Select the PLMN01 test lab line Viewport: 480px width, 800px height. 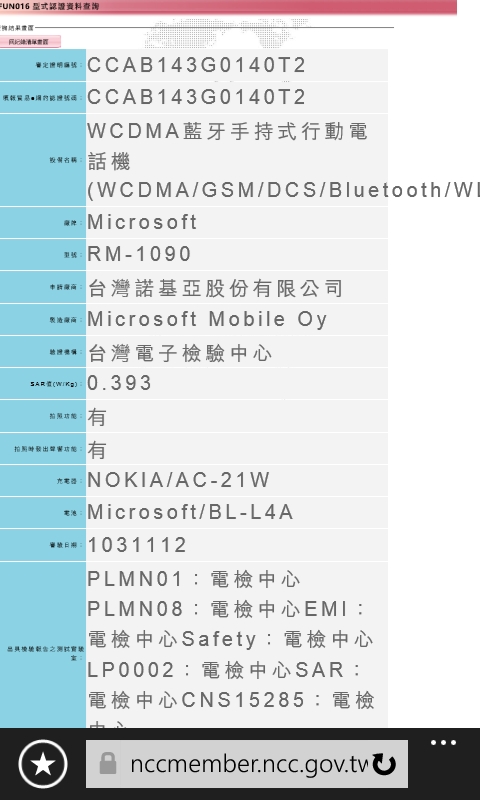pyautogui.click(x=194, y=579)
